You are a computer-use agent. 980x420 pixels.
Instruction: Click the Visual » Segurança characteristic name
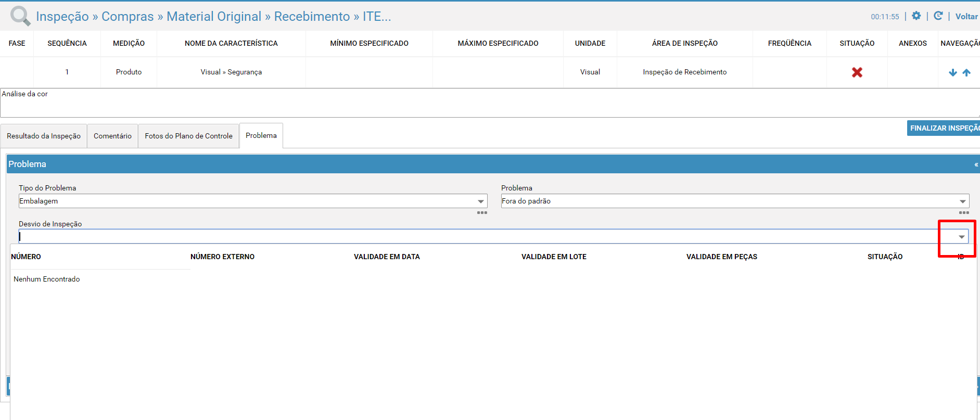click(231, 72)
